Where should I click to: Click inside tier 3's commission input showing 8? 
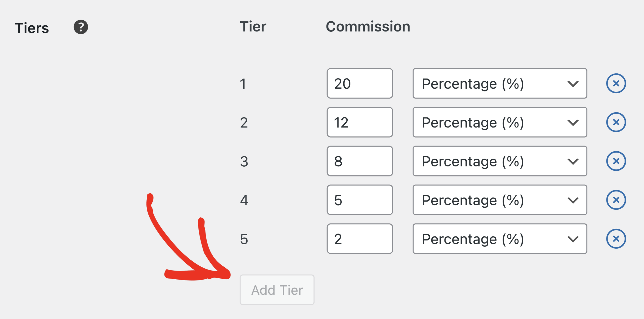(359, 161)
